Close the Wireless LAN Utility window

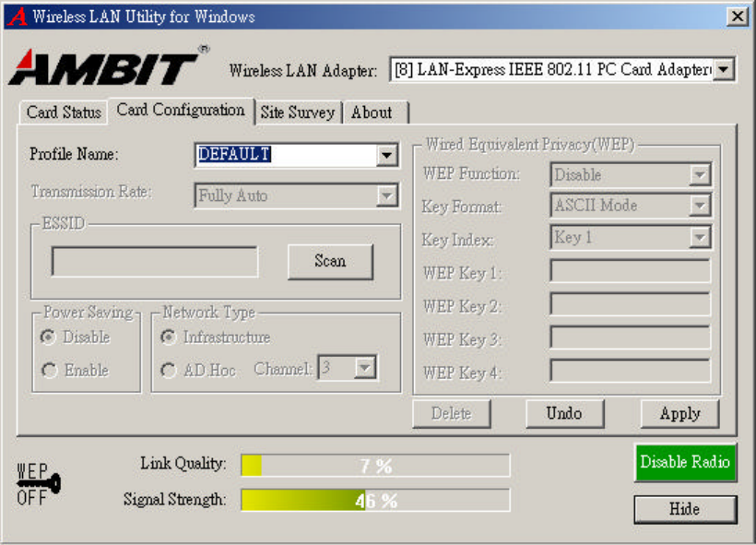pyautogui.click(x=738, y=17)
